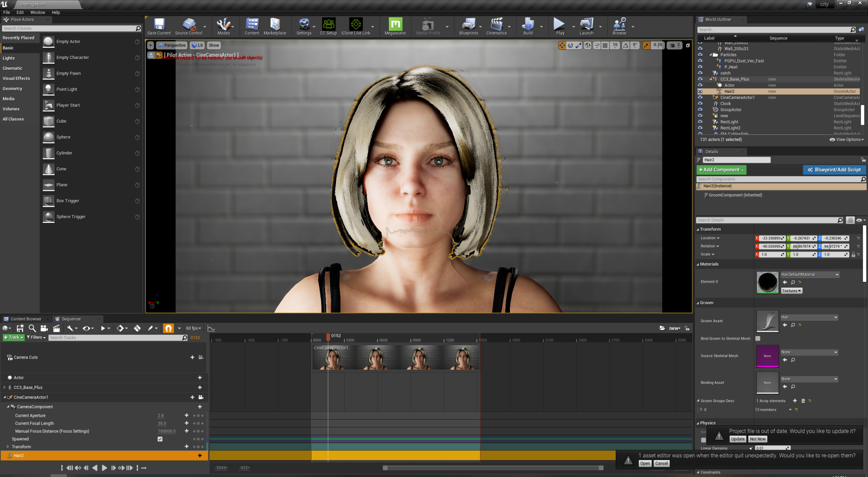Open the File menu
868x477 pixels.
point(7,12)
